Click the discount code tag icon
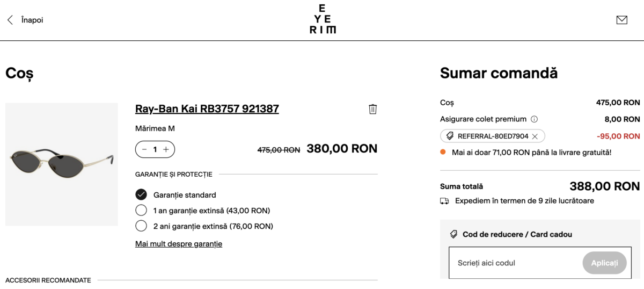This screenshot has height=289, width=644. [x=453, y=234]
